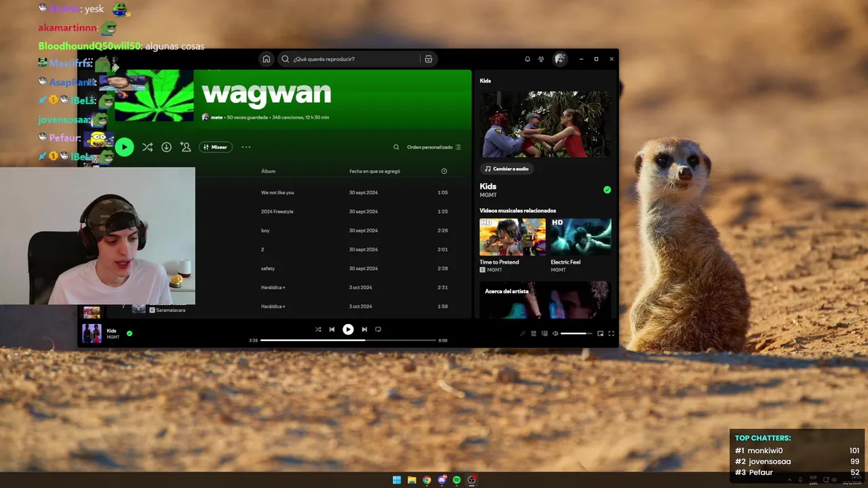Click the 'Videos musicales relacionados' heading
Screen dimensions: 868x488
pos(517,211)
